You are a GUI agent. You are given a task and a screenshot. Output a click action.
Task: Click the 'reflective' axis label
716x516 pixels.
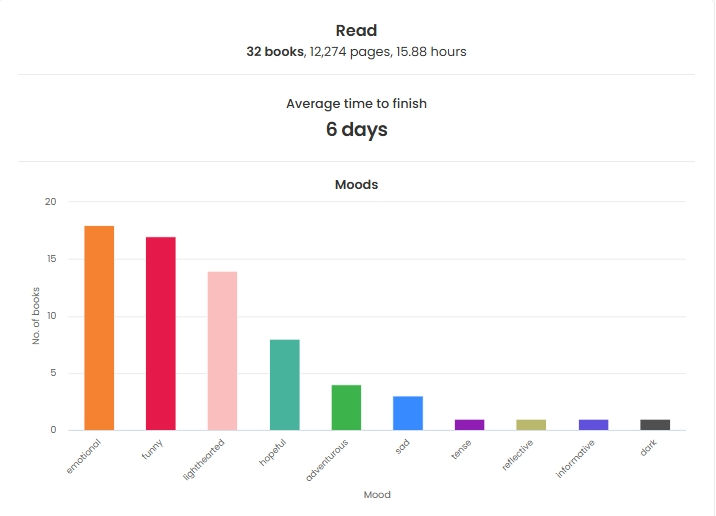pos(517,455)
